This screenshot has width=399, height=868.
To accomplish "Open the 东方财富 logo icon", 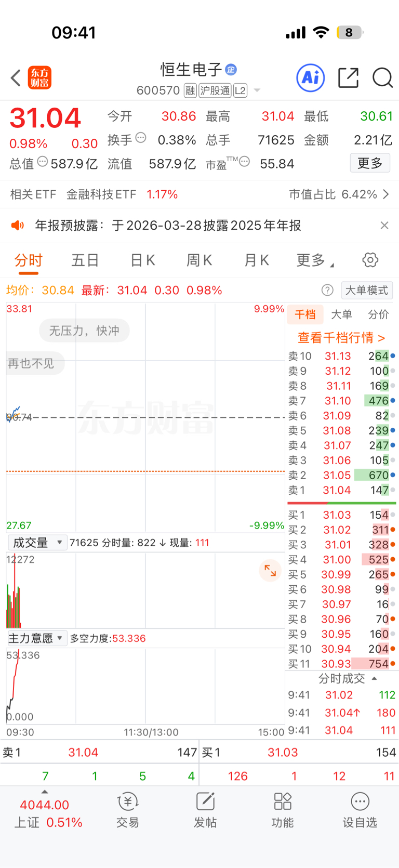I will [x=39, y=78].
